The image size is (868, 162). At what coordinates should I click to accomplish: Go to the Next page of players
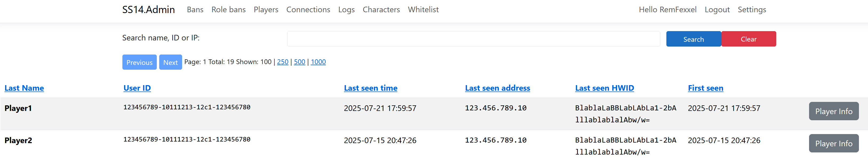(170, 62)
